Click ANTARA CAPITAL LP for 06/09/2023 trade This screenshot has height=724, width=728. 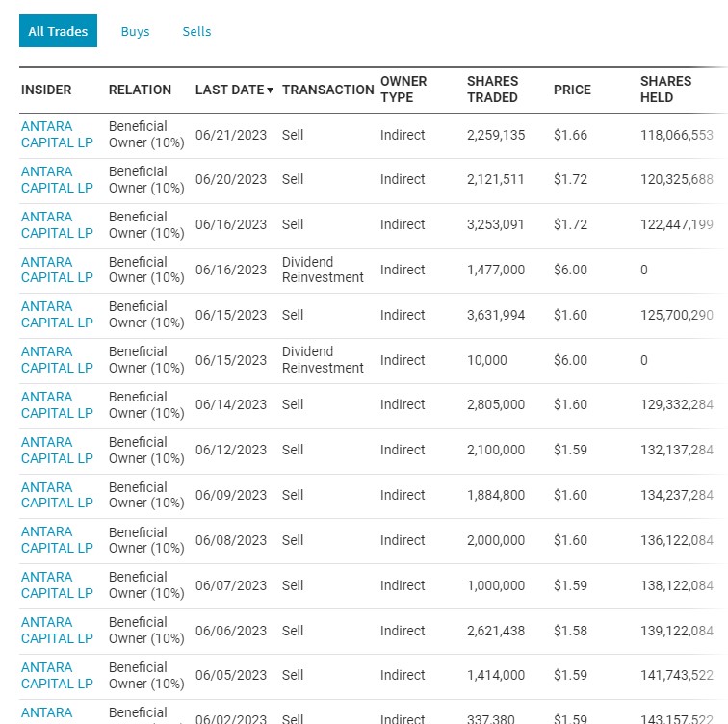click(57, 495)
